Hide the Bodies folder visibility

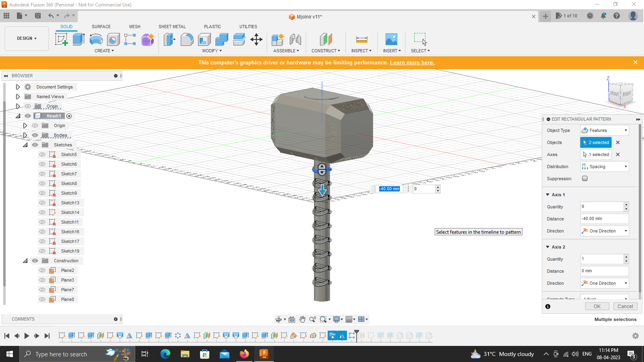35,135
